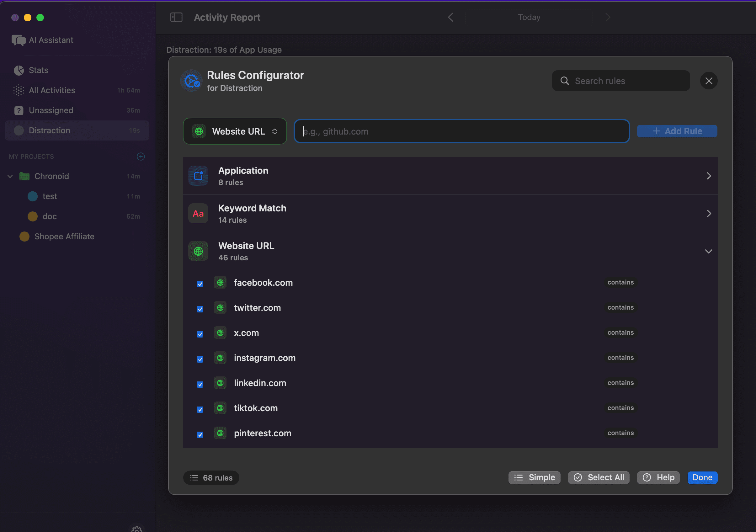Open the Website URL rule type dropdown
Viewport: 756px width, 532px height.
coord(235,131)
